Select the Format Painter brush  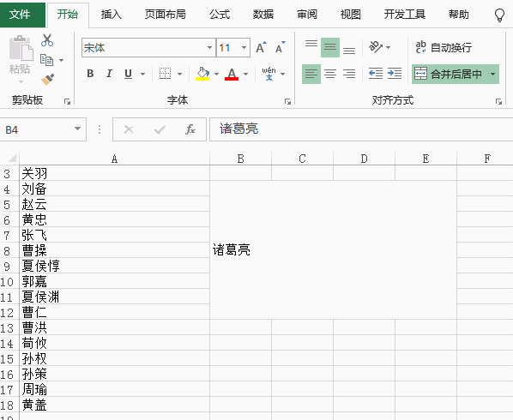[47, 80]
